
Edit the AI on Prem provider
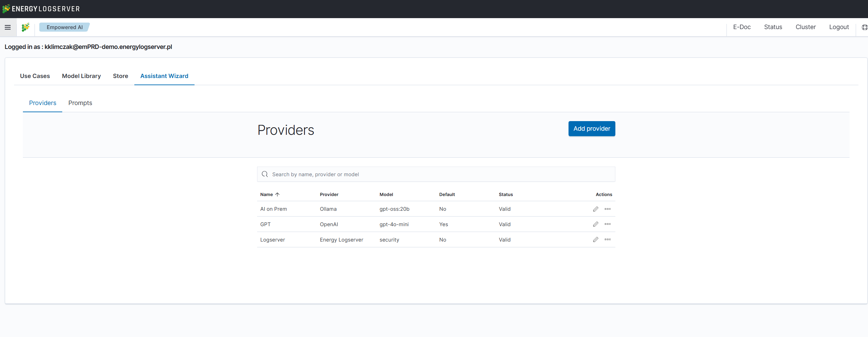pyautogui.click(x=596, y=209)
